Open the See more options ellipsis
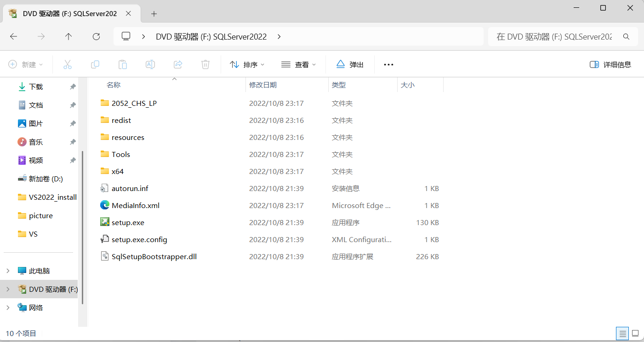This screenshot has height=342, width=644. pos(388,64)
